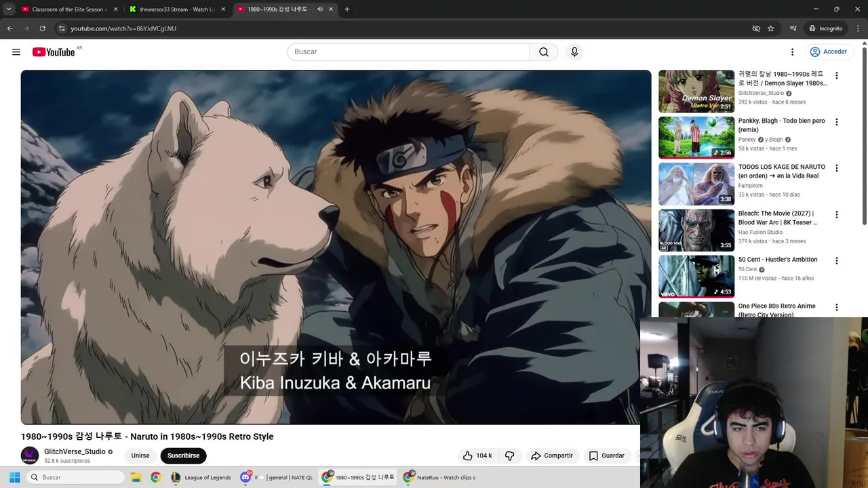Share the video with Compartir

tap(552, 455)
